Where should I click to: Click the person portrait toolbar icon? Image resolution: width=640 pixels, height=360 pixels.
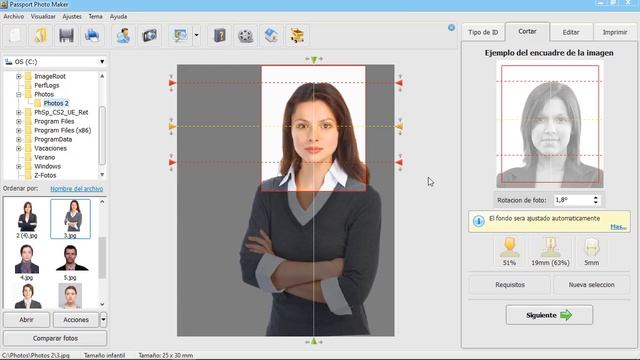123,36
